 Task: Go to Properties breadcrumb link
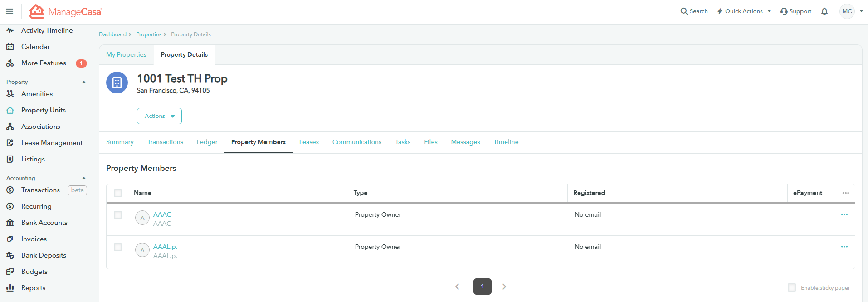pos(149,34)
